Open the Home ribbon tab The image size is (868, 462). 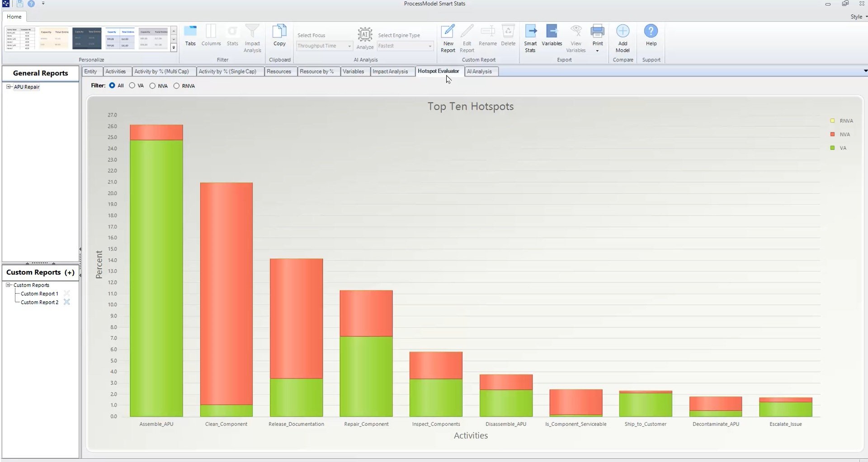14,17
